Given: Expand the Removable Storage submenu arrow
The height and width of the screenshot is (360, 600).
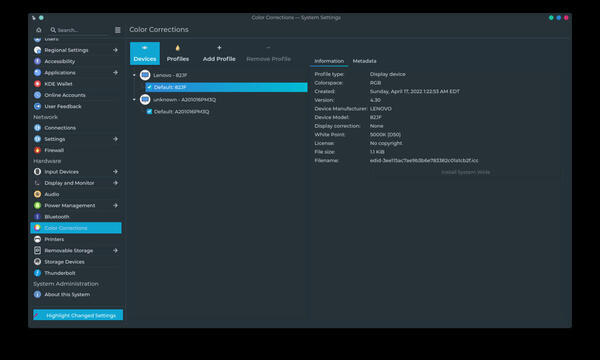Looking at the screenshot, I should [x=115, y=251].
